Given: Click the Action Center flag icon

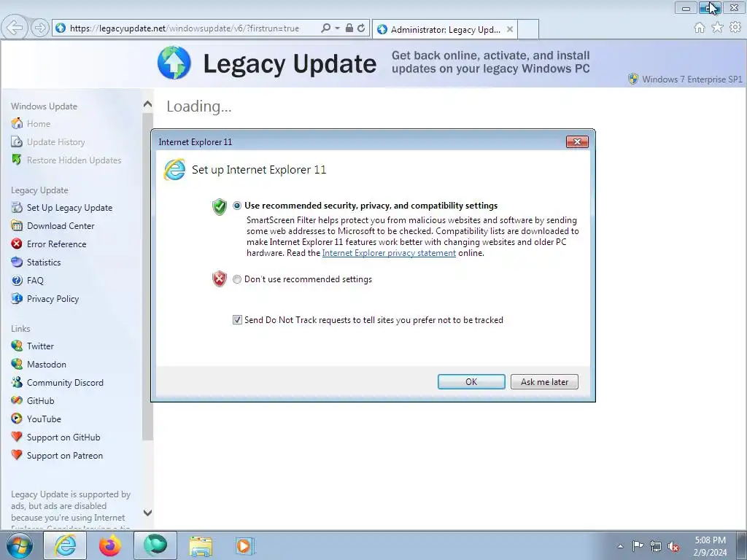Looking at the screenshot, I should coord(638,546).
